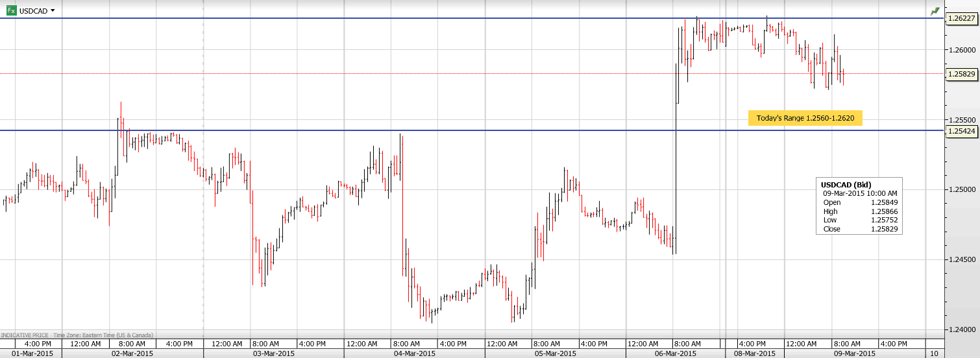Select the 04-Mar-2015 date segment

click(415, 353)
